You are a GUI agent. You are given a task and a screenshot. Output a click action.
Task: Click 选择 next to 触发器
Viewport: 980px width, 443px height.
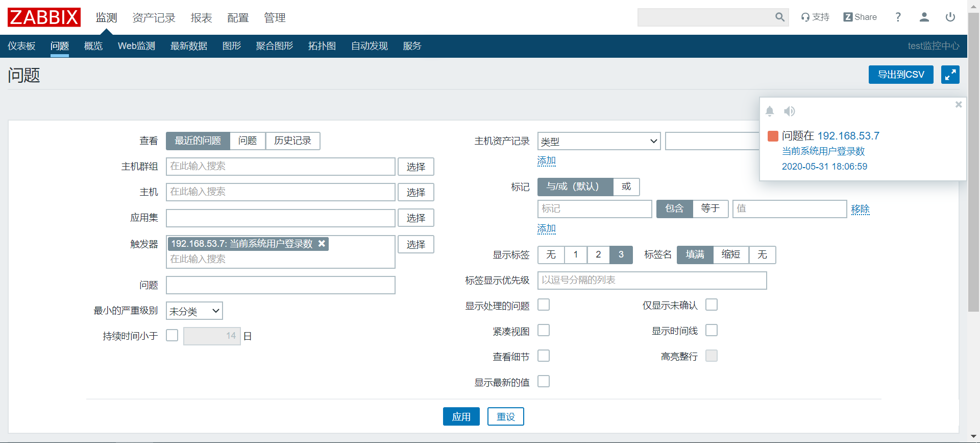click(416, 244)
